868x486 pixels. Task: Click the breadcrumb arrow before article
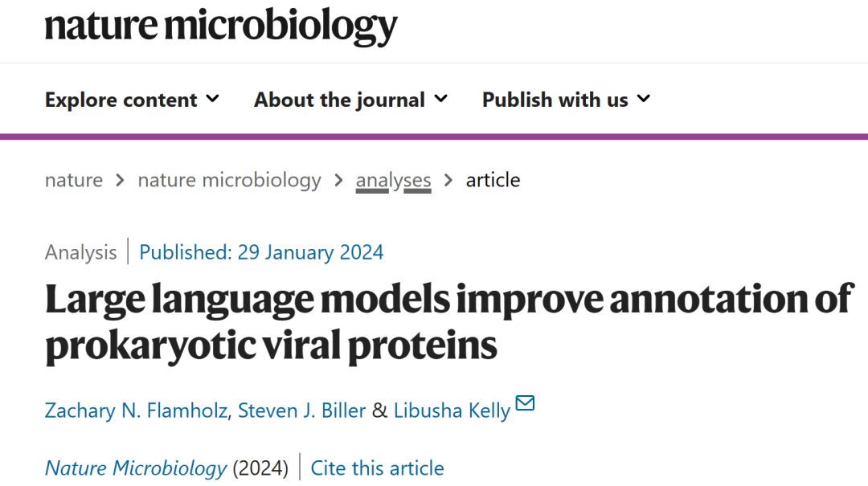point(448,180)
